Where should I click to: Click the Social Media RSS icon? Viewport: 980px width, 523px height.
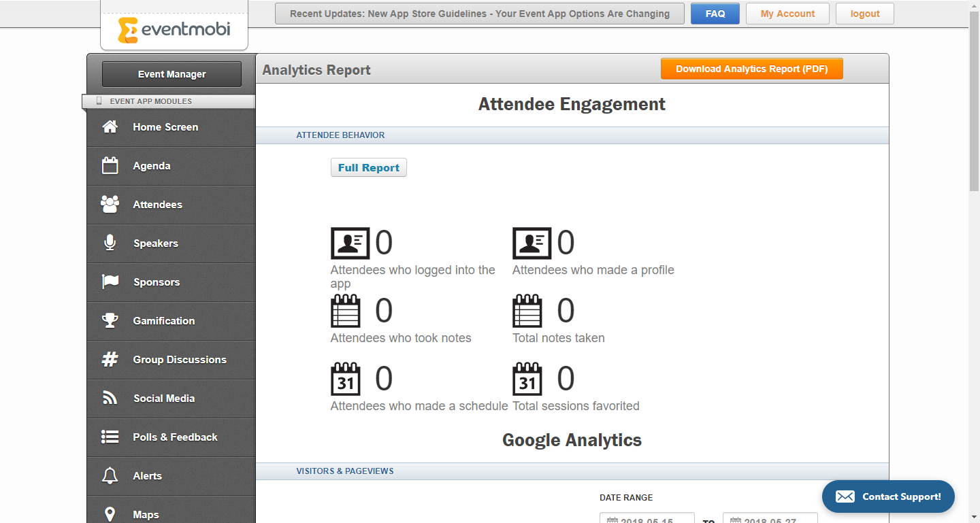[110, 399]
